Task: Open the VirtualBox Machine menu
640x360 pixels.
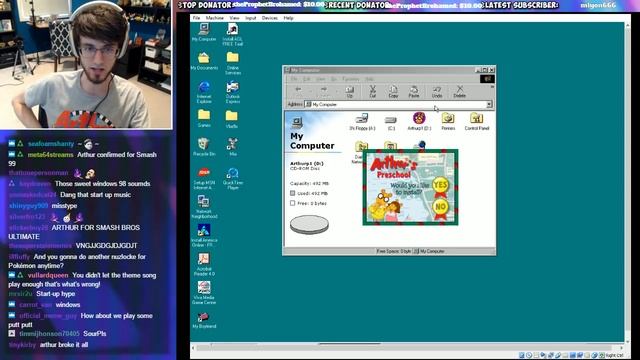Action: [x=215, y=18]
